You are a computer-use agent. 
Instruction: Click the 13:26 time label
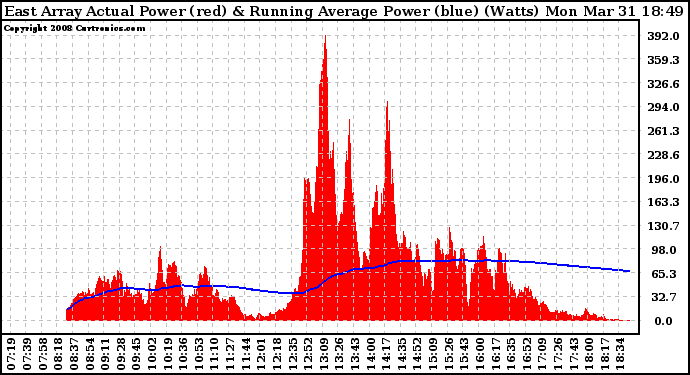(340, 354)
